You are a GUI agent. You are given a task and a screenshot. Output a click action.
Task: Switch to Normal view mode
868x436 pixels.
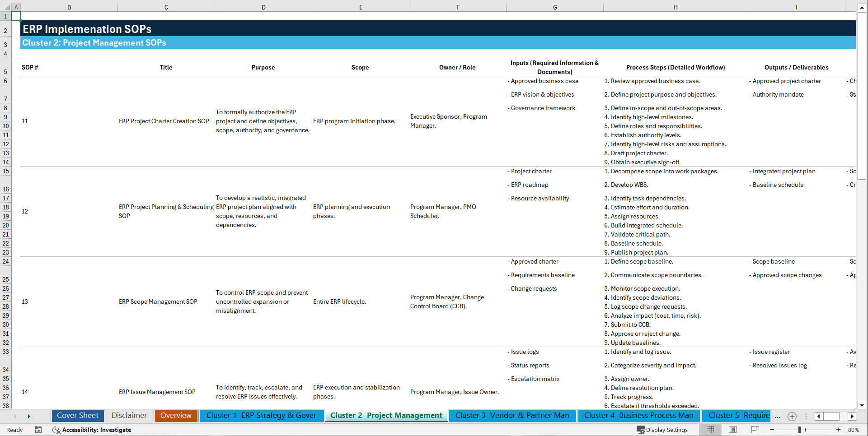click(710, 430)
